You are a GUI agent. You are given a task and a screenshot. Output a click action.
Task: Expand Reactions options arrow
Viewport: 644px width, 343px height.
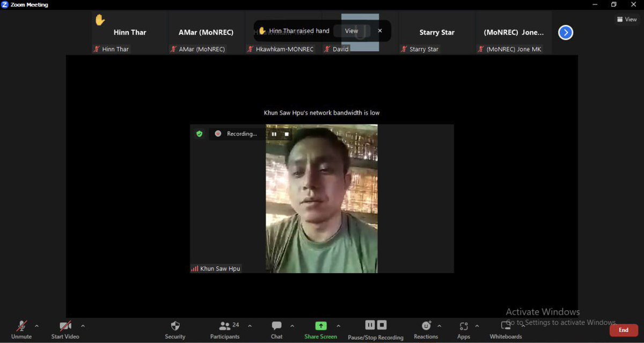[439, 326]
